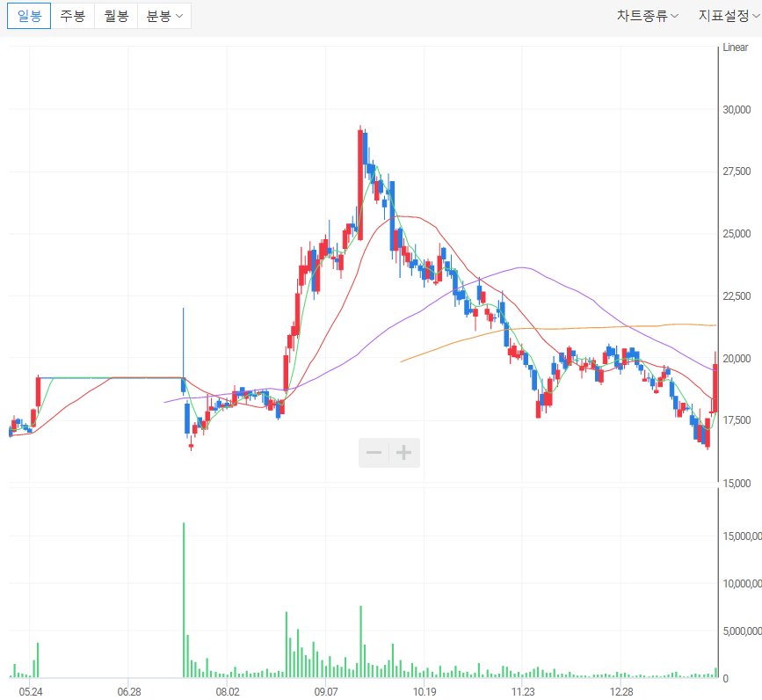Viewport: 762px width, 700px height.
Task: Click the 0 volume axis label
Action: click(726, 679)
